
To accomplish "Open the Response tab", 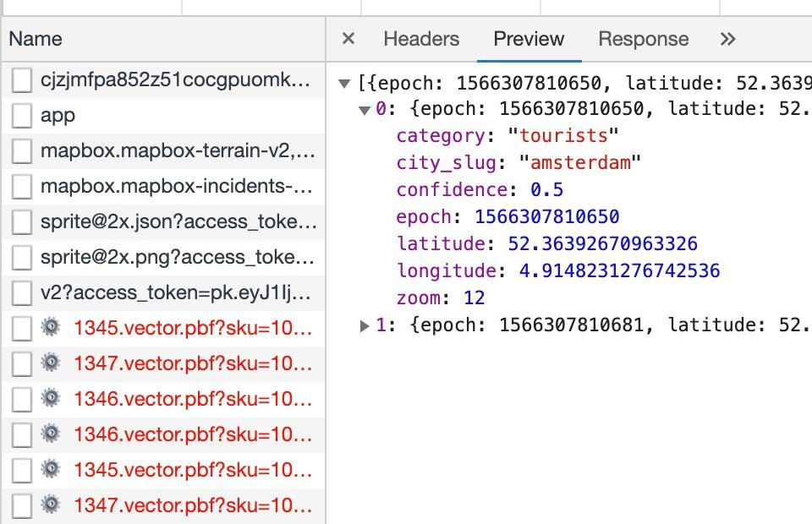I will coord(643,39).
